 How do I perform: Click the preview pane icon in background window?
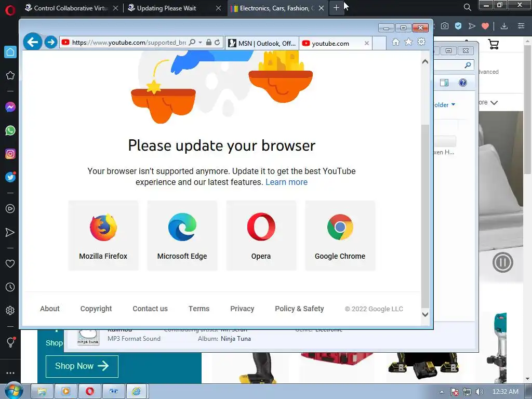tap(444, 83)
